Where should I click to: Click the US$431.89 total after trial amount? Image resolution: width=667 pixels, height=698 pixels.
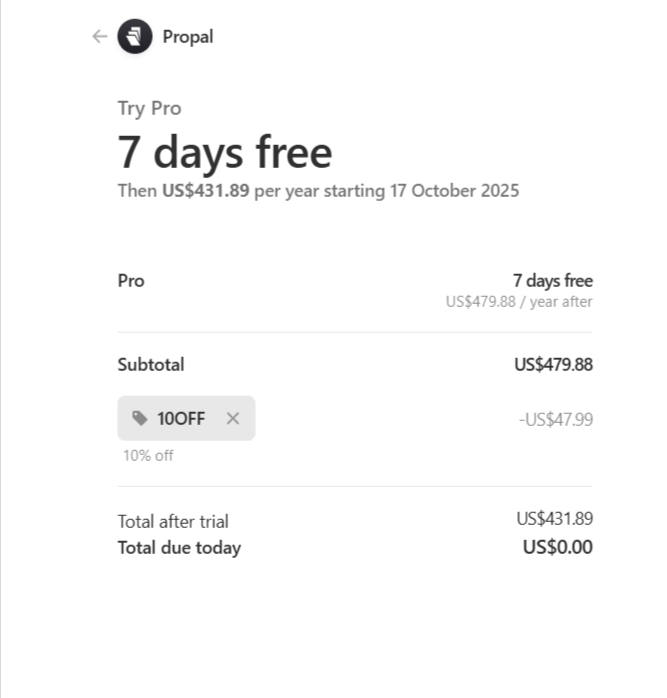coord(554,519)
